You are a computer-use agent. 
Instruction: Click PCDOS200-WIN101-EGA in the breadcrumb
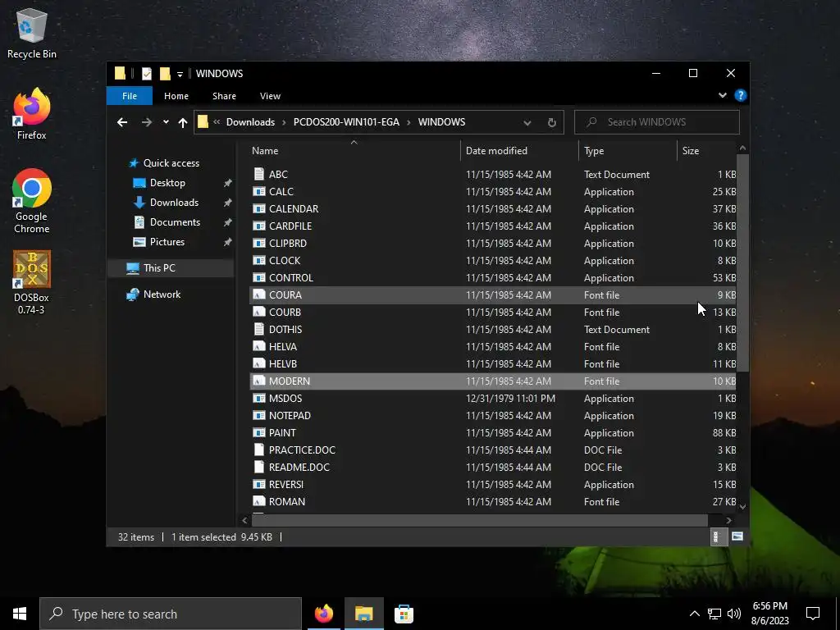347,122
